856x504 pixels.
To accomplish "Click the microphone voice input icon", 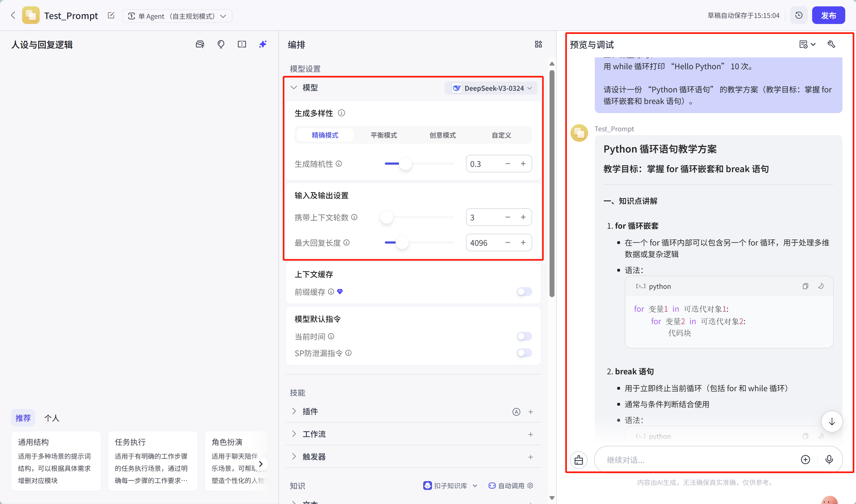I will pos(829,460).
